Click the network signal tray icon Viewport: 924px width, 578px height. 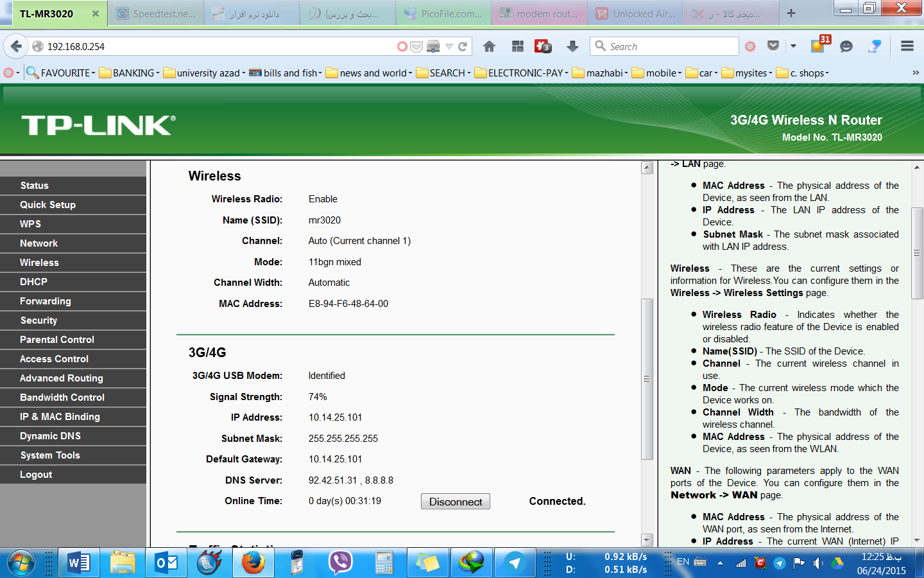741,563
